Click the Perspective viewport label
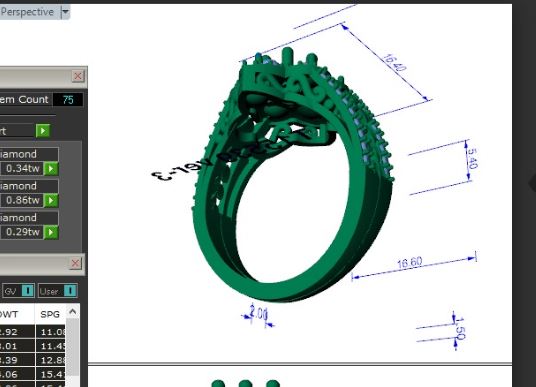The width and height of the screenshot is (536, 387). (x=27, y=12)
